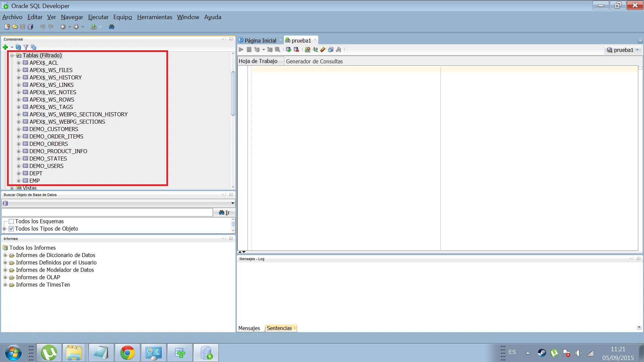Open the Herramientas menu
This screenshot has height=362, width=644.
point(155,17)
